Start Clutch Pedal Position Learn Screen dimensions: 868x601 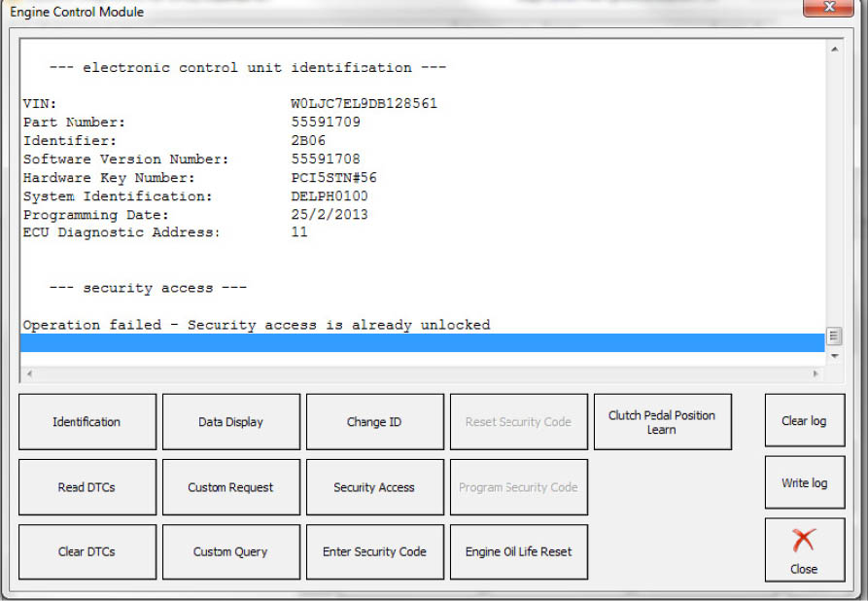(x=662, y=422)
